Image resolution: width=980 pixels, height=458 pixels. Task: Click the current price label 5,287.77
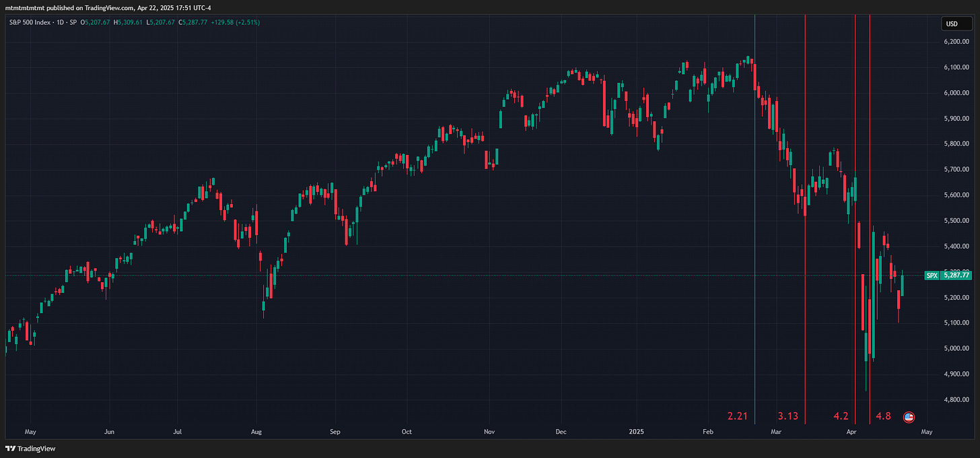click(x=956, y=275)
